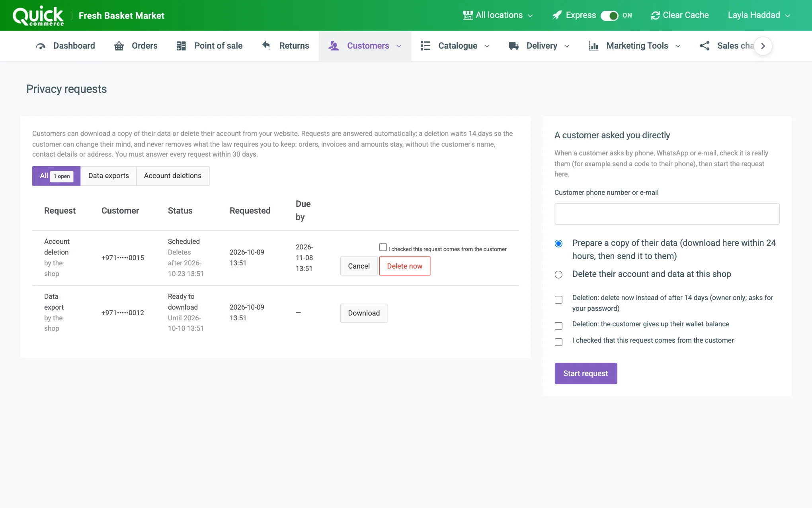Click the Dashboard gauge icon
This screenshot has height=508, width=812.
click(x=41, y=46)
